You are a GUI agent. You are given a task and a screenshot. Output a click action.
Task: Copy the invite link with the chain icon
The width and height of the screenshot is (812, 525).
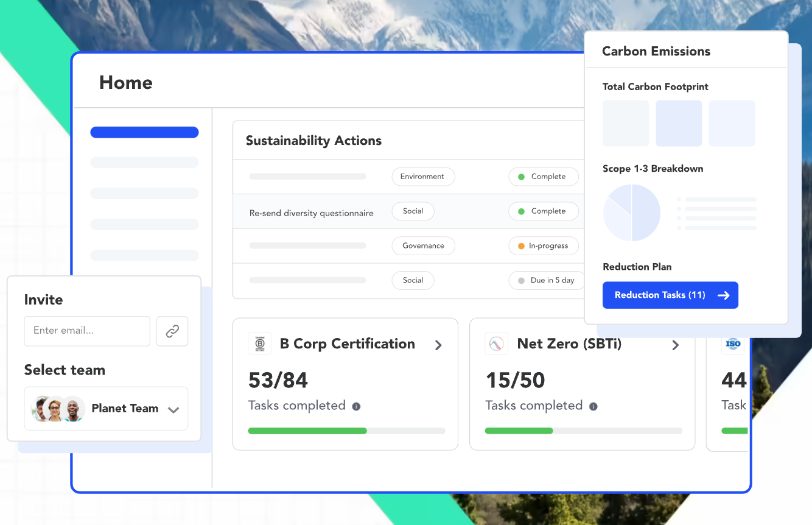[172, 331]
